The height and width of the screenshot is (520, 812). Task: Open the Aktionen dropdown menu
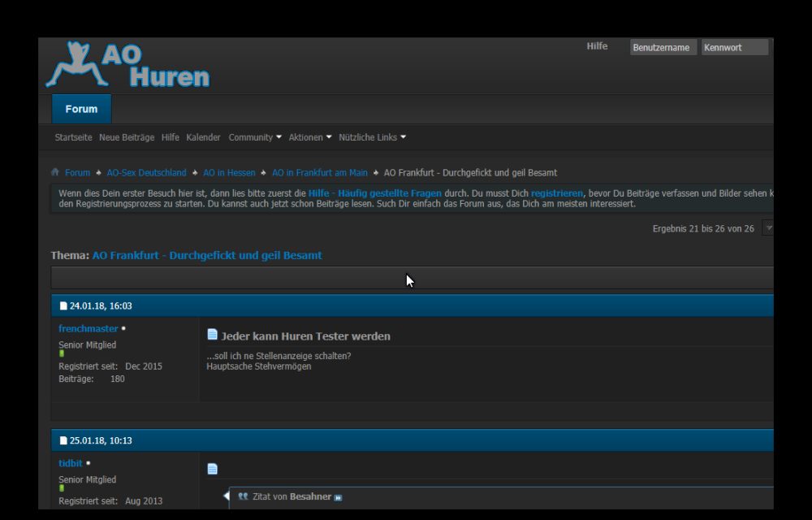pyautogui.click(x=310, y=137)
